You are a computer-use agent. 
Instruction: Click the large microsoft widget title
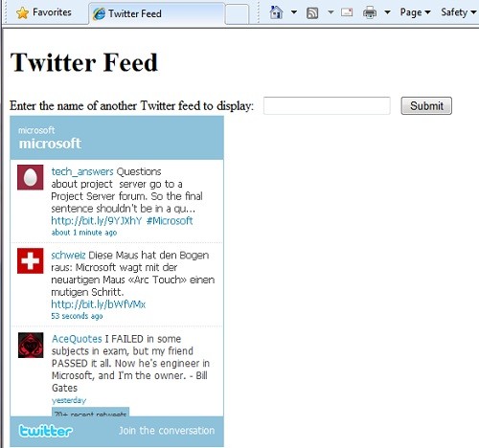50,144
